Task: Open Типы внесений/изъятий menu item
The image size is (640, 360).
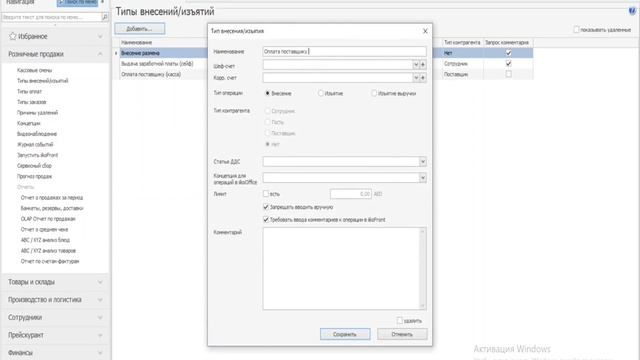Action: coord(42,81)
